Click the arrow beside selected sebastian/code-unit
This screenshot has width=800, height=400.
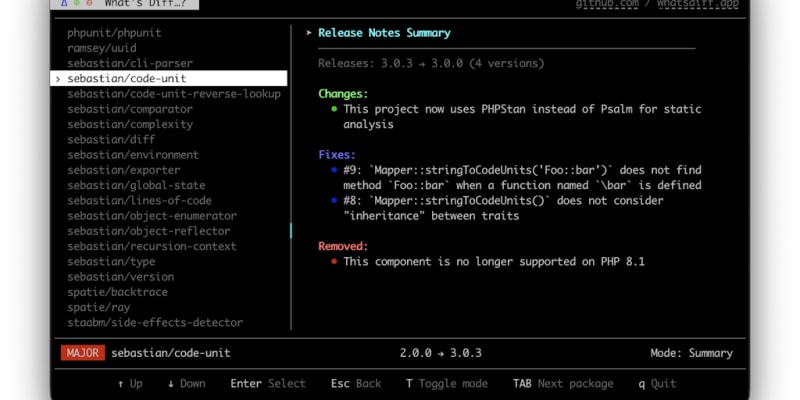pos(59,78)
